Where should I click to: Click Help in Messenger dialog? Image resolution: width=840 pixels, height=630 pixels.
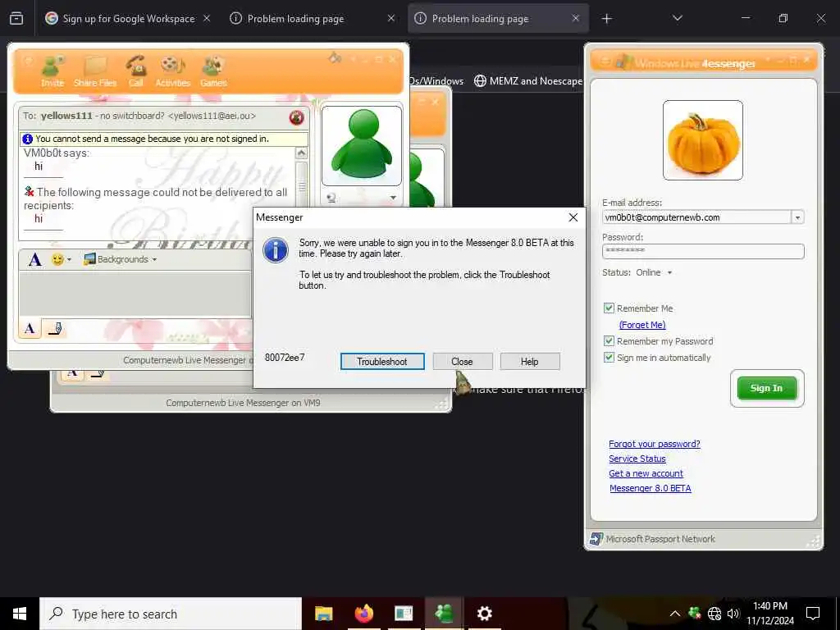[530, 362]
